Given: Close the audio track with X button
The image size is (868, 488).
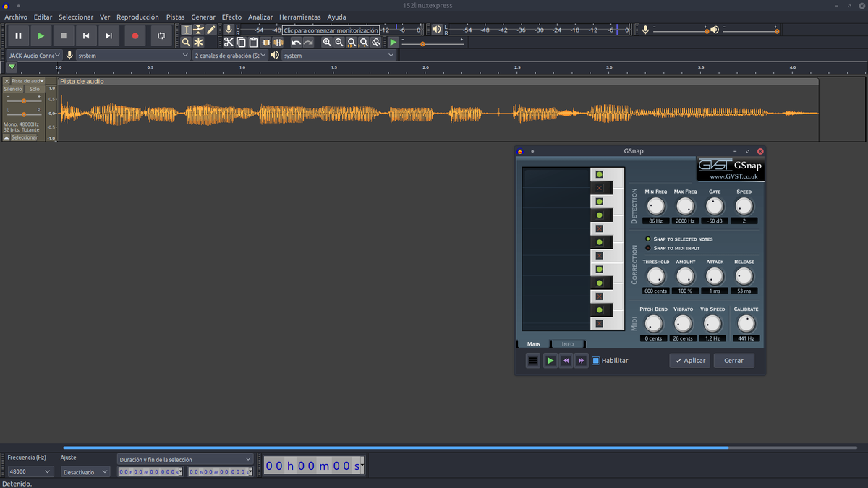Looking at the screenshot, I should tap(7, 81).
